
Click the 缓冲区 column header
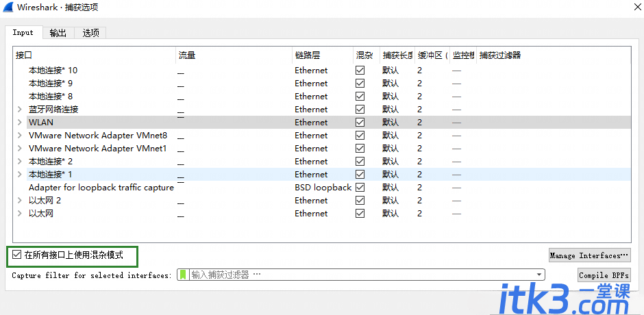tap(432, 55)
